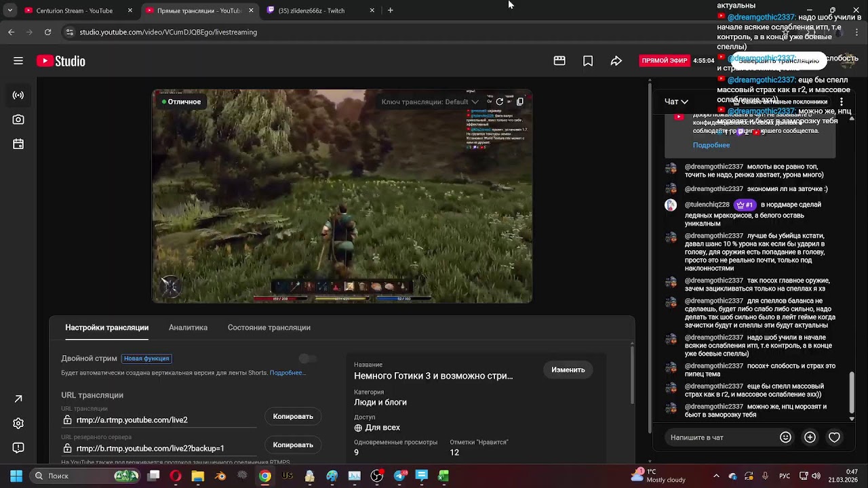Viewport: 868px width, 488px height.
Task: Select the live stream icon in sidebar
Action: click(18, 96)
